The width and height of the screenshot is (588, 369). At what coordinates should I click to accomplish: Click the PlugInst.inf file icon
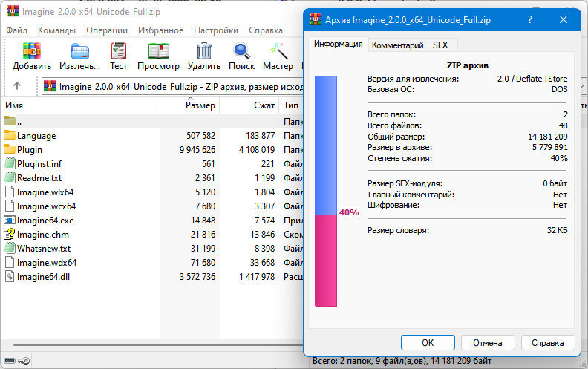pyautogui.click(x=10, y=163)
